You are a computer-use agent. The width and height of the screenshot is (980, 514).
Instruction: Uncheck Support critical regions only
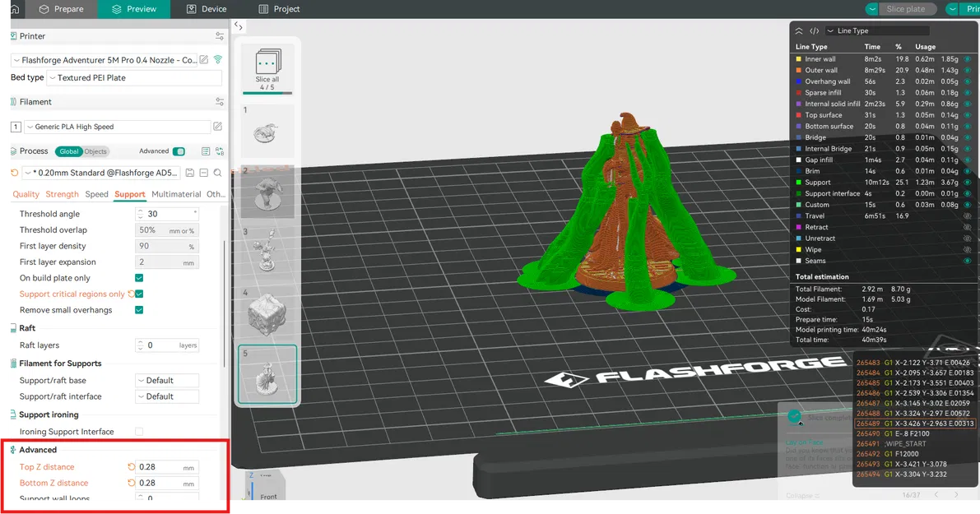tap(139, 294)
